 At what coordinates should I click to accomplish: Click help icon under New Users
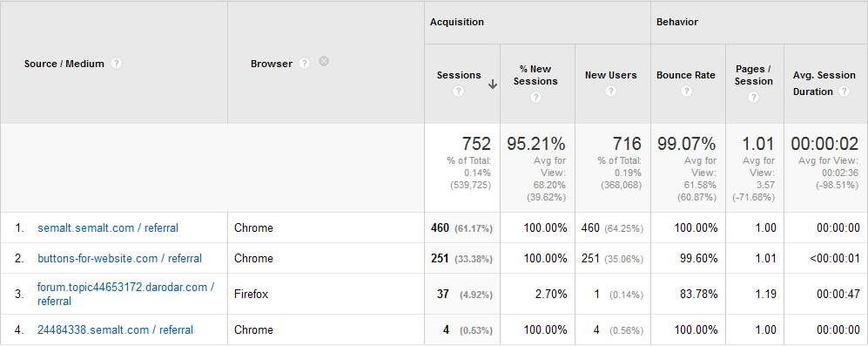click(x=610, y=92)
